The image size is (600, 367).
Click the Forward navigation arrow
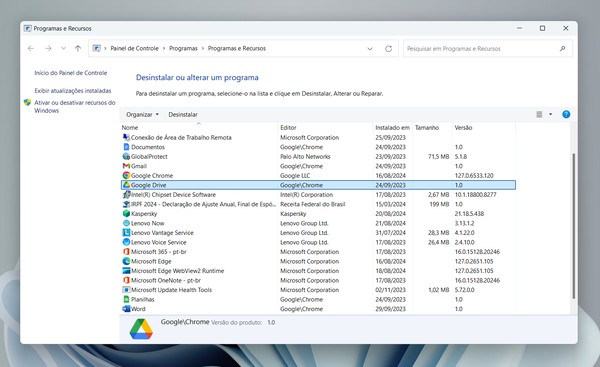(x=48, y=49)
